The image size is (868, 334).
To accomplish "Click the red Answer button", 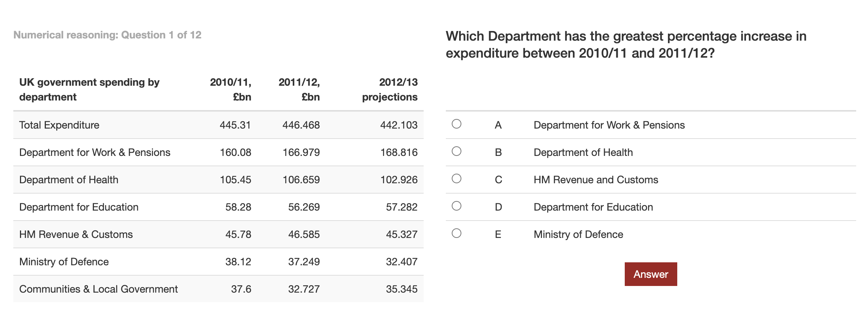I will coord(651,274).
